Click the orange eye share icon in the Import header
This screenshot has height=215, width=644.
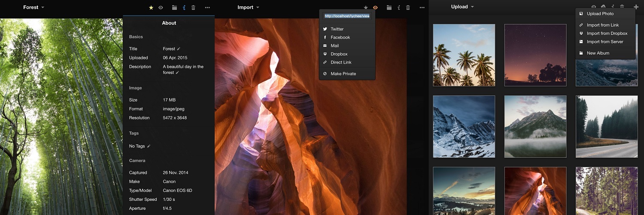coord(375,7)
